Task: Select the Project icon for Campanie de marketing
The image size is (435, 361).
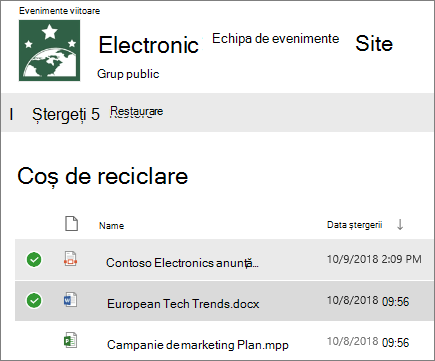Action: [70, 341]
